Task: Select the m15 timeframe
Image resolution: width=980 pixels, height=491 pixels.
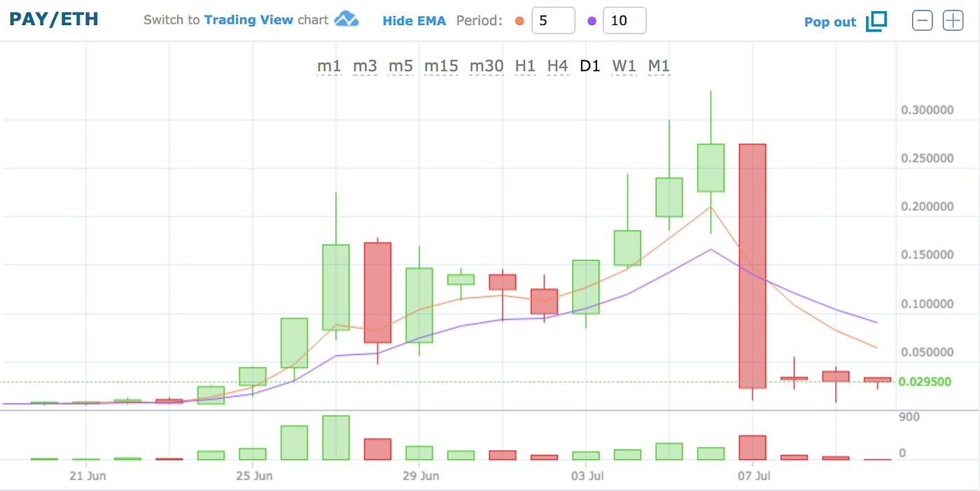Action: click(441, 66)
